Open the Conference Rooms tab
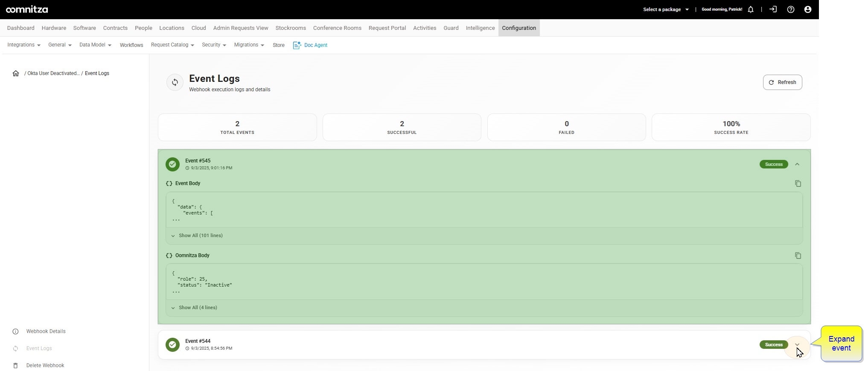This screenshot has height=371, width=868. tap(337, 28)
